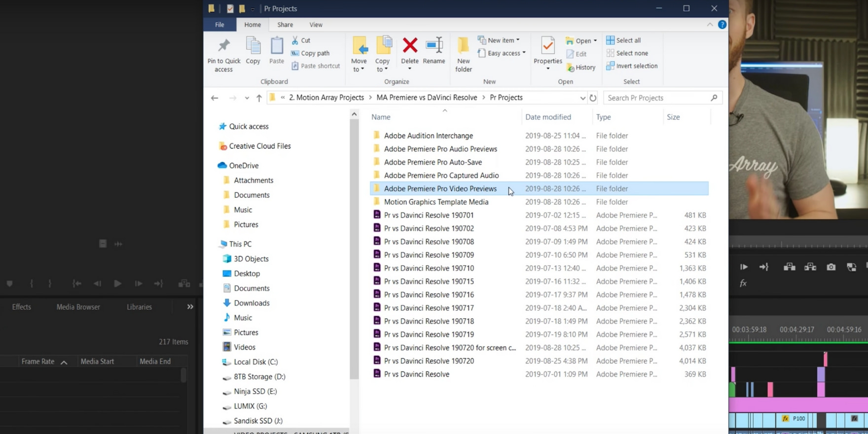Screen dimensions: 868x434
Task: Click Paste shortcut in ribbon
Action: coord(316,66)
